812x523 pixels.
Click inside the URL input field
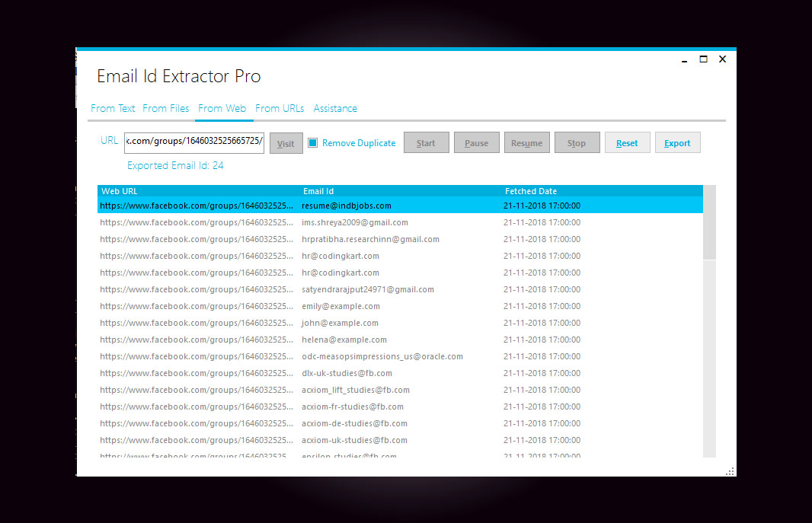194,142
